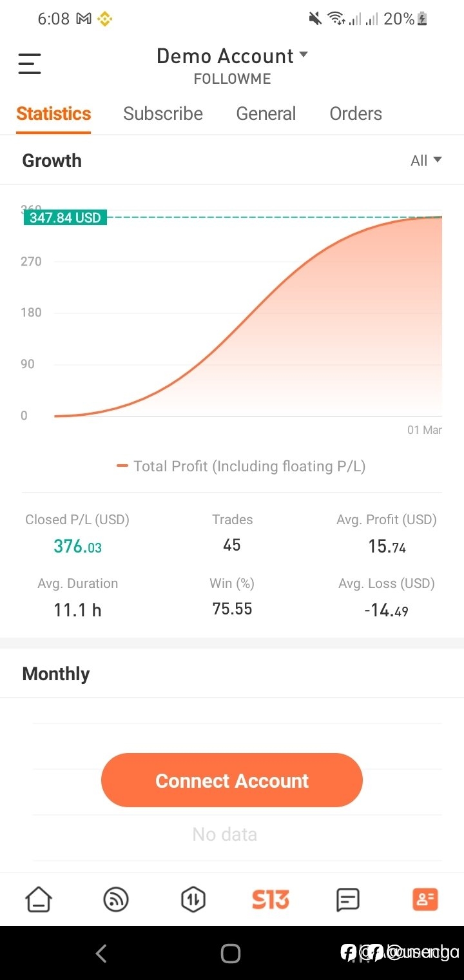464x980 pixels.
Task: Tap the Android back arrow
Action: click(101, 954)
